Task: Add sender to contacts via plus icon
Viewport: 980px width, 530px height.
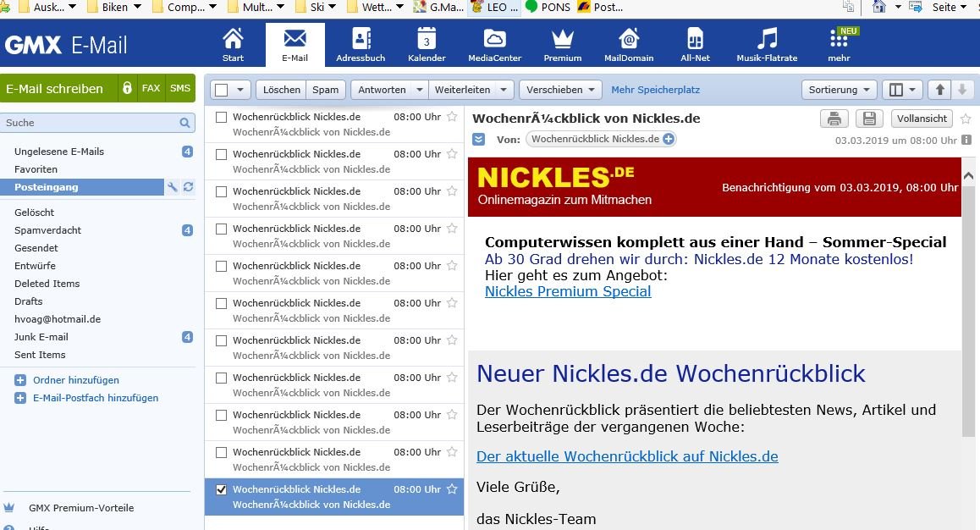Action: pos(669,139)
